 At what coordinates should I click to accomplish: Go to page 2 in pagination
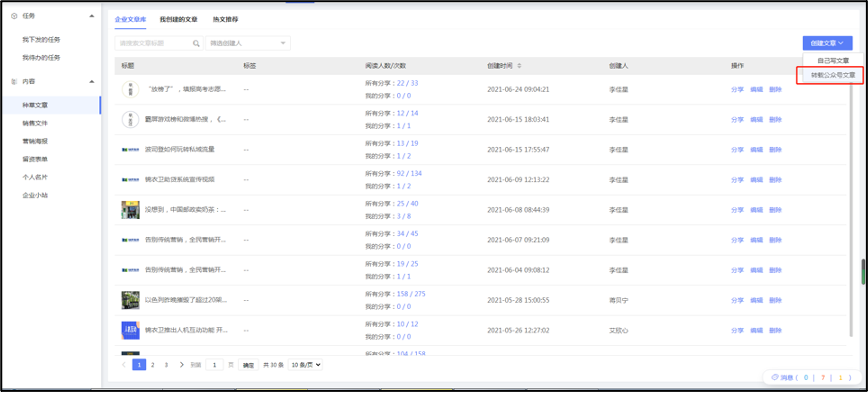coord(153,365)
